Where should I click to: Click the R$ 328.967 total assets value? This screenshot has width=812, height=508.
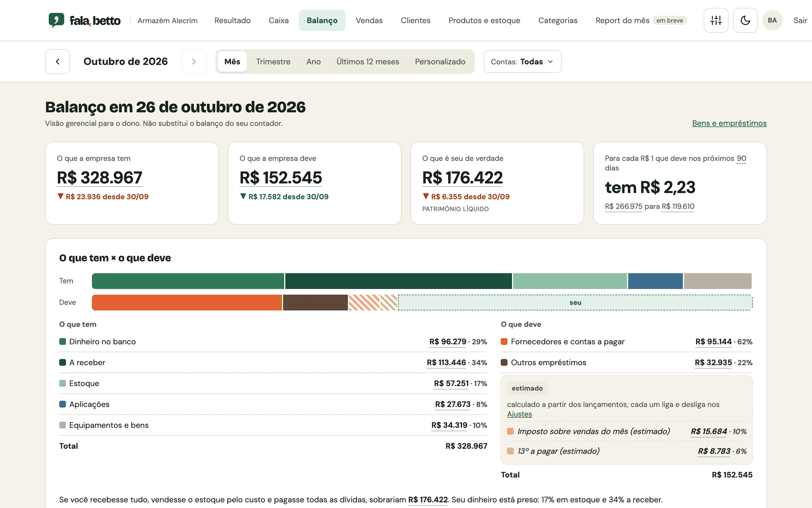click(100, 178)
